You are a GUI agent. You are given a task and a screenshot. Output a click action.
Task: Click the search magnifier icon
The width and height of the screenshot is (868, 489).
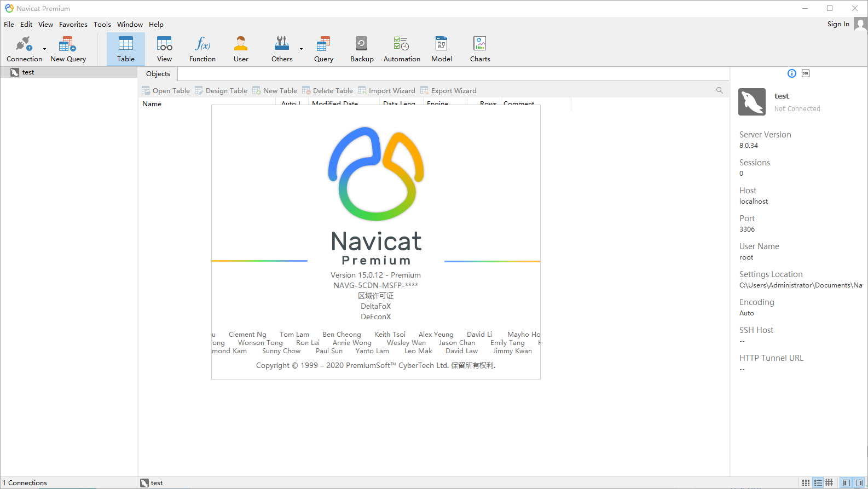tap(720, 90)
